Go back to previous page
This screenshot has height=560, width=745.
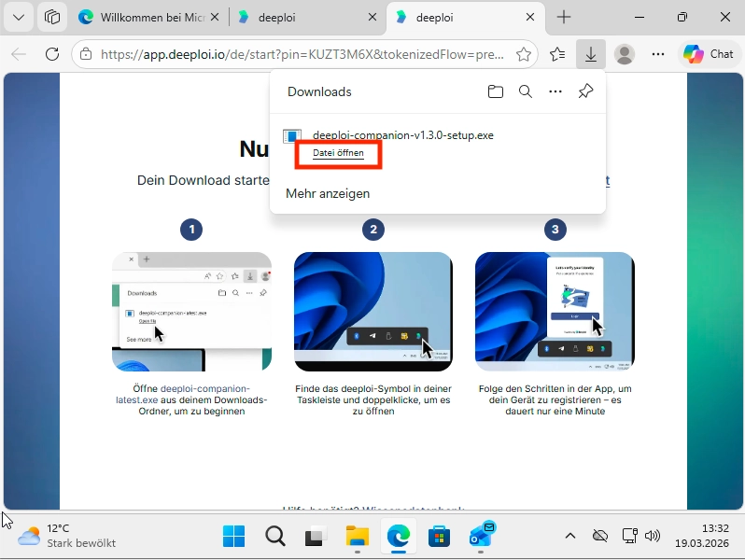(x=19, y=54)
